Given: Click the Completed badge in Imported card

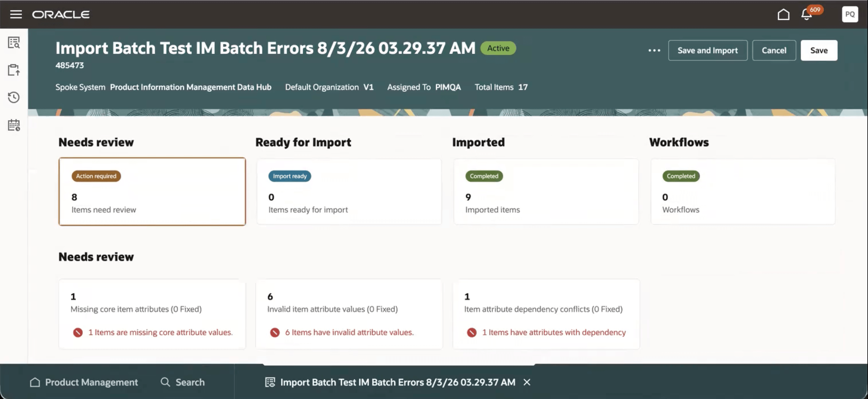Looking at the screenshot, I should (x=484, y=176).
